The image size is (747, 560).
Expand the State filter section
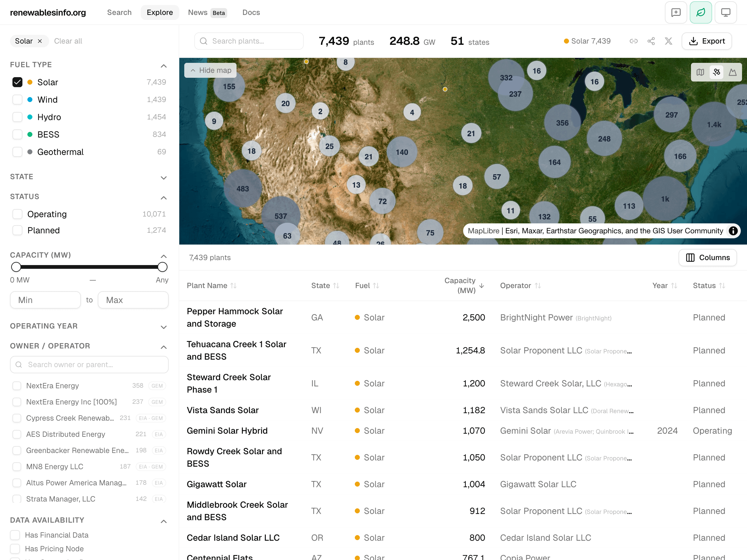click(164, 178)
